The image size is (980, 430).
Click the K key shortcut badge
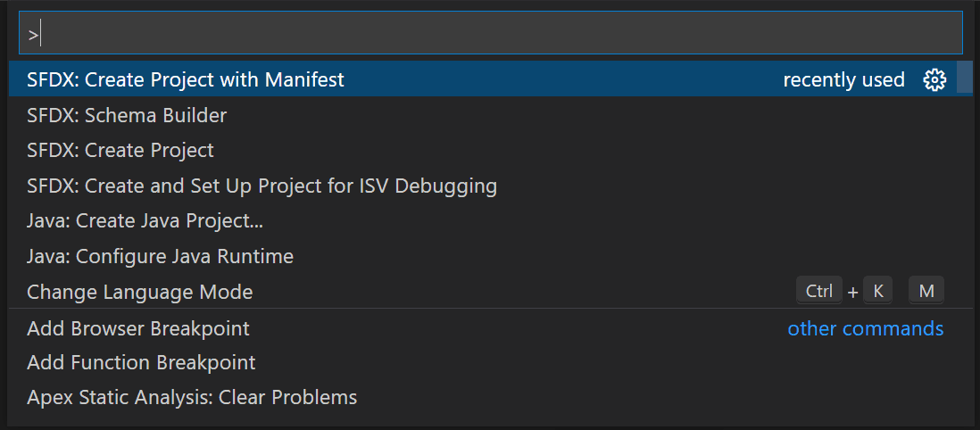coord(877,291)
